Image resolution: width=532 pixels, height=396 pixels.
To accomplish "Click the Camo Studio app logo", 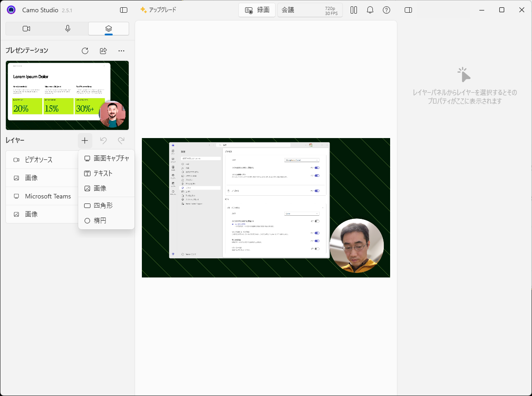I will click(11, 10).
